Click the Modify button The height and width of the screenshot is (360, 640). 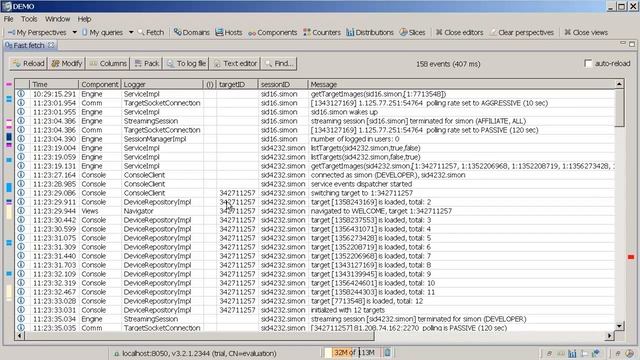point(67,64)
